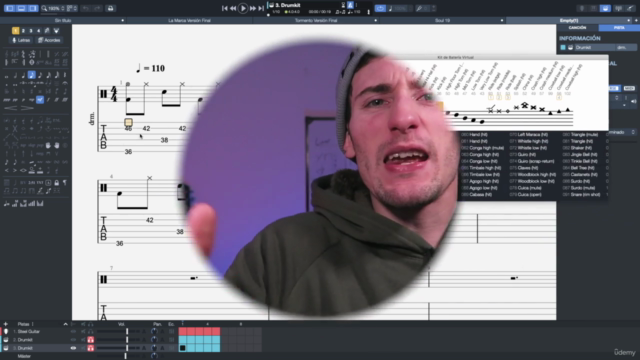Add a new track with plus icon
The image size is (640, 360).
pos(6,324)
